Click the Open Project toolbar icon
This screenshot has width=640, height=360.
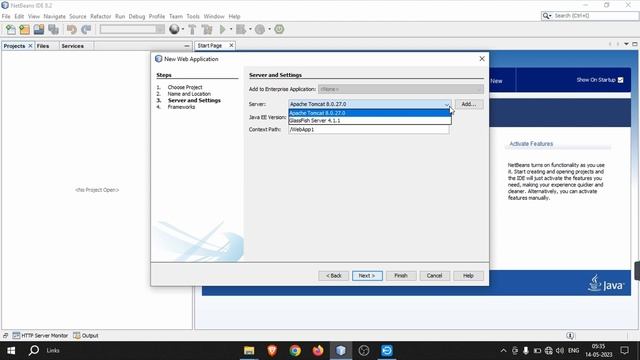[x=39, y=29]
